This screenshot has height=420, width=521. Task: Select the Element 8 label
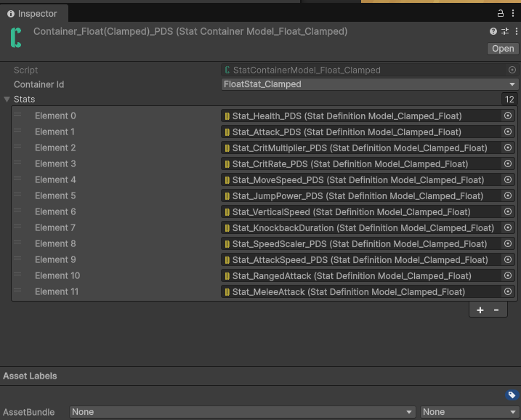coord(55,243)
